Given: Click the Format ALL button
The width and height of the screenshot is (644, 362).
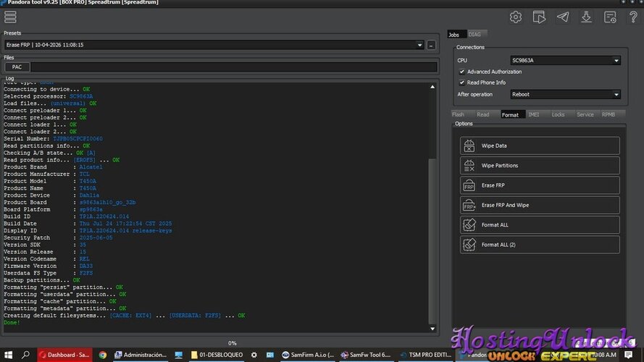Looking at the screenshot, I should tap(540, 224).
